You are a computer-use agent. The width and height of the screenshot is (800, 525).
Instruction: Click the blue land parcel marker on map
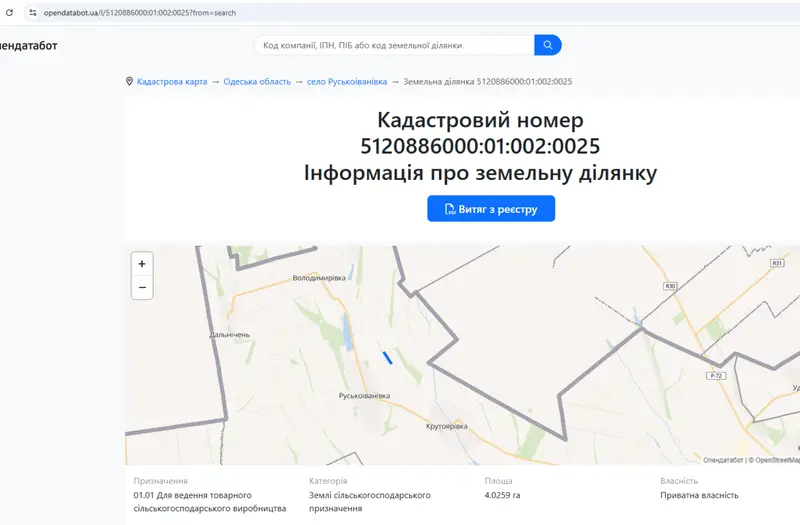click(387, 358)
